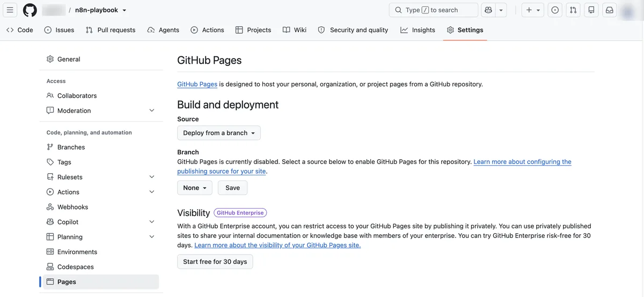Click the GitHub Enterprise badge label
Screen dimensions: 644x297
[x=240, y=213]
